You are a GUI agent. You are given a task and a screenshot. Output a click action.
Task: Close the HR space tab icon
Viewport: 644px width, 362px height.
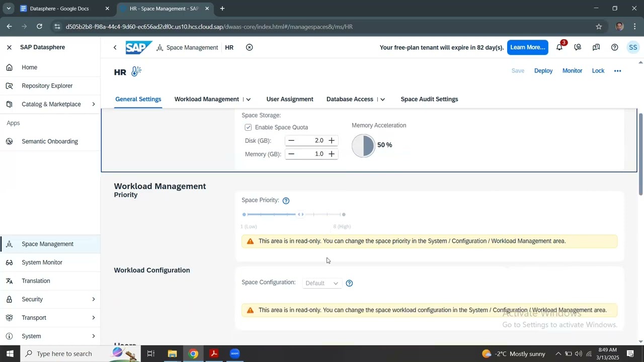pyautogui.click(x=249, y=47)
